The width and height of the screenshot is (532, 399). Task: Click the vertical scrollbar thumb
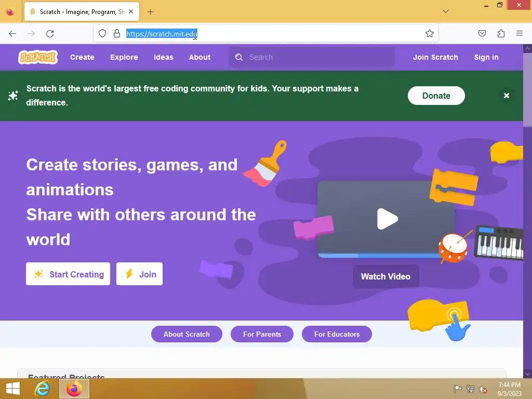[528, 90]
